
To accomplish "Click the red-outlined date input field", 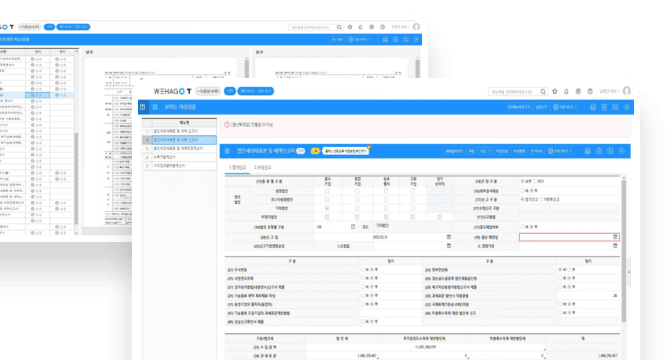I will [569, 237].
